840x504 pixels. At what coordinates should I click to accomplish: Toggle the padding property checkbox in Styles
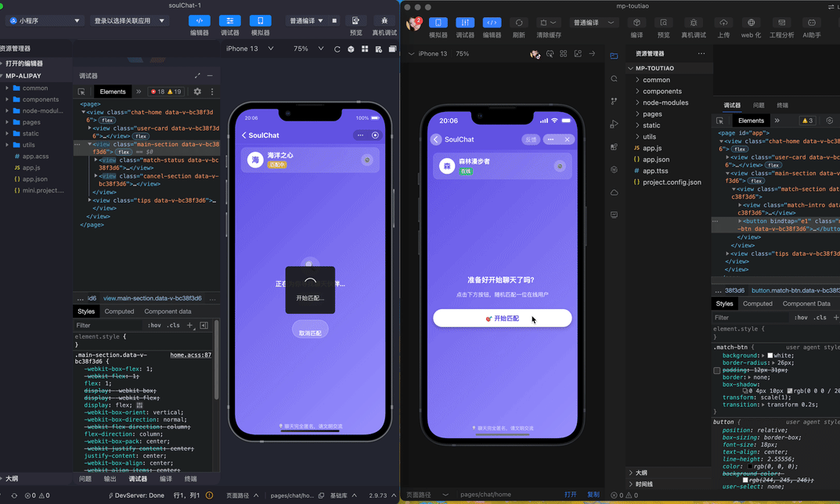(717, 370)
